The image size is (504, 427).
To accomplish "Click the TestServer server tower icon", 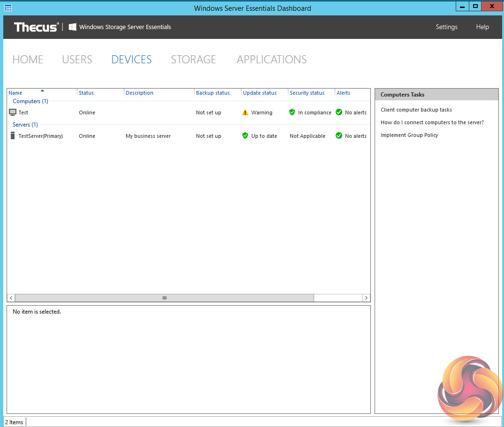I will pos(13,136).
